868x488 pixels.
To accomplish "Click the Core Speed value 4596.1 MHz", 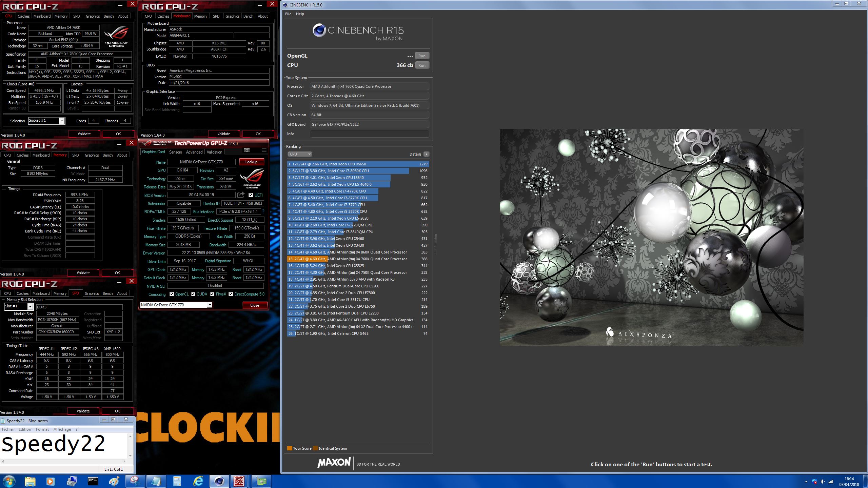I will [x=44, y=90].
